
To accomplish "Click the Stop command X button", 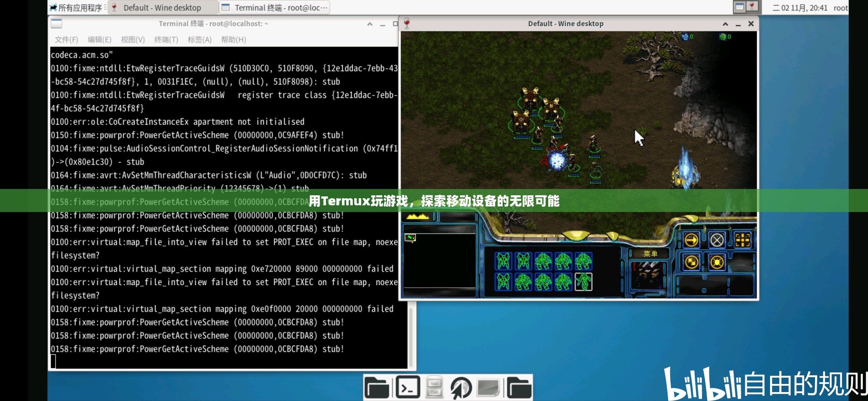I will 717,240.
